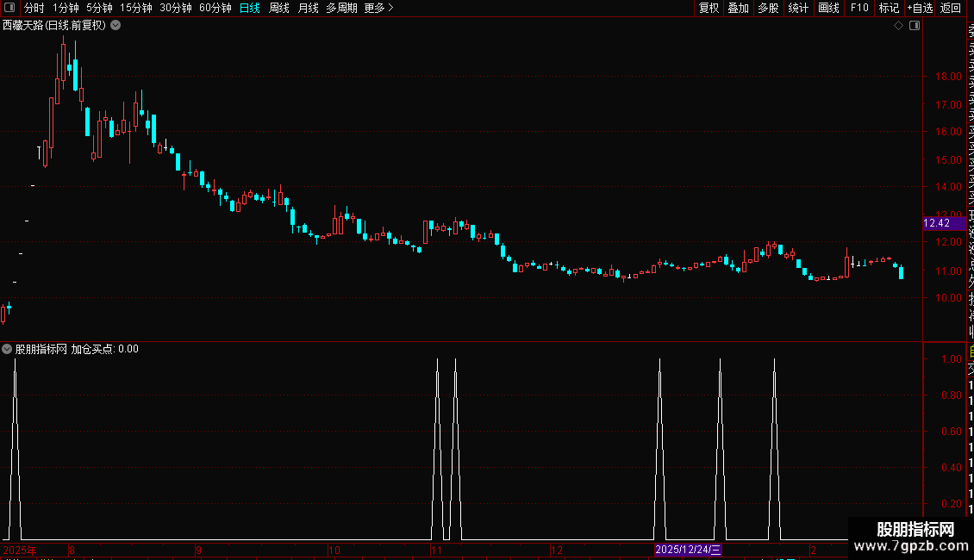Collapse the 股朋指标网 indicator expander
Image resolution: width=974 pixels, height=560 pixels.
[7, 349]
